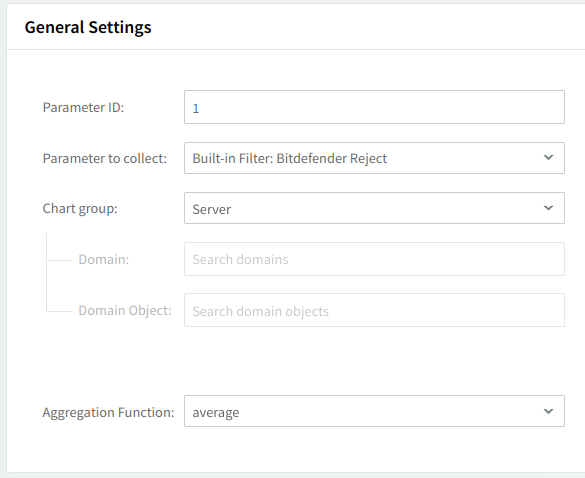The height and width of the screenshot is (478, 585).
Task: Click the Server value in Chart group
Action: (x=212, y=209)
